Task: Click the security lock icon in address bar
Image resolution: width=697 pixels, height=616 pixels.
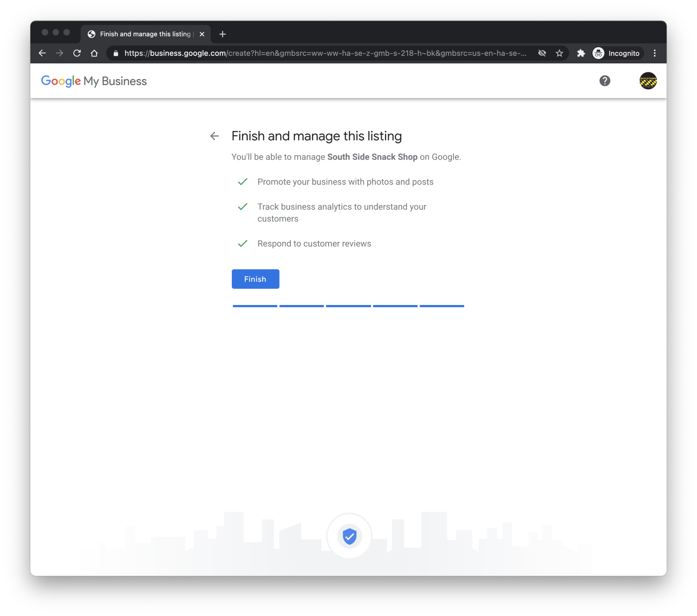Action: pos(115,54)
